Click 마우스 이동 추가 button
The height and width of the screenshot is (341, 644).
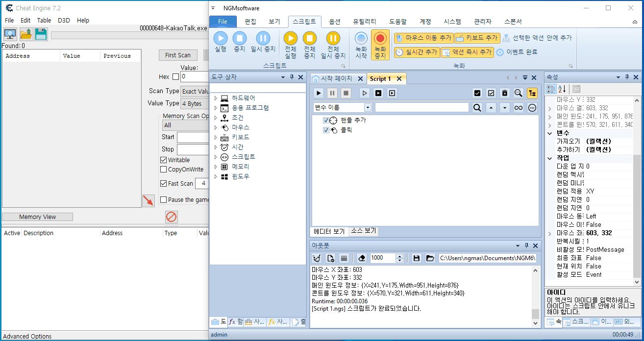click(423, 38)
